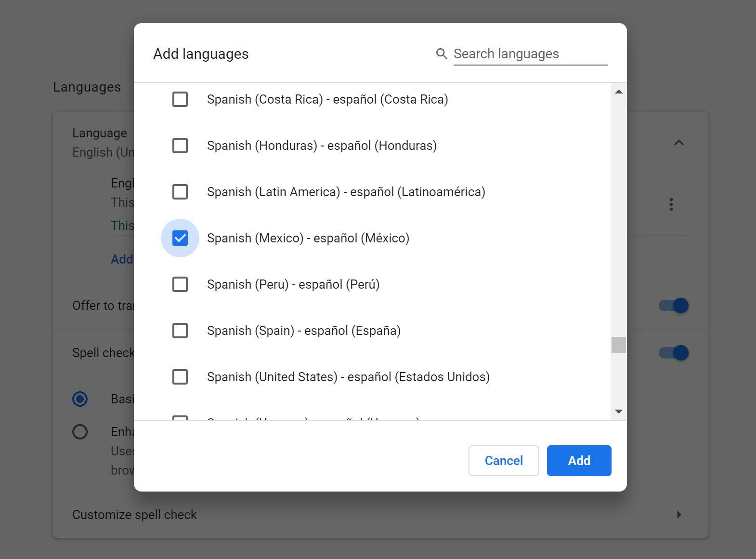Select Spanish (Latin America) checkbox
The height and width of the screenshot is (559, 756).
(x=180, y=192)
